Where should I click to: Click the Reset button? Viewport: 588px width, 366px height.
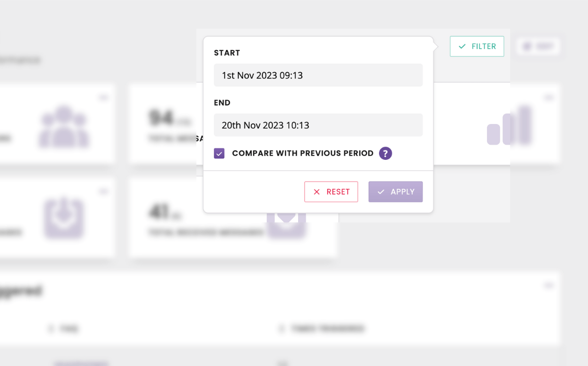coord(331,191)
